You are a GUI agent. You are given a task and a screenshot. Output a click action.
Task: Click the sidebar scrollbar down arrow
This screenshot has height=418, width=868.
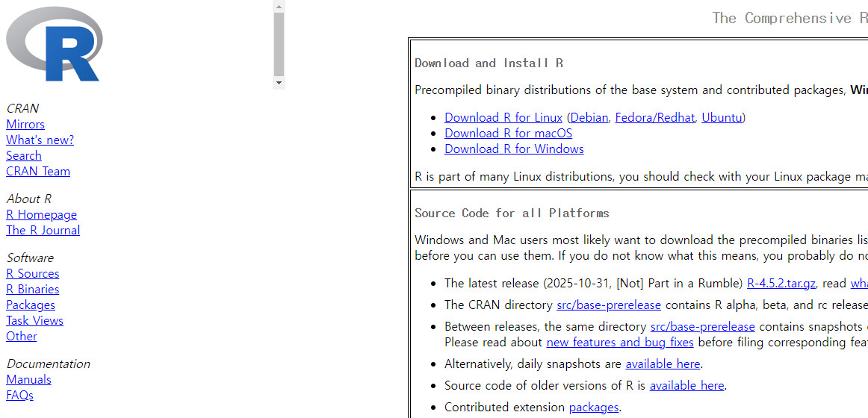point(279,83)
